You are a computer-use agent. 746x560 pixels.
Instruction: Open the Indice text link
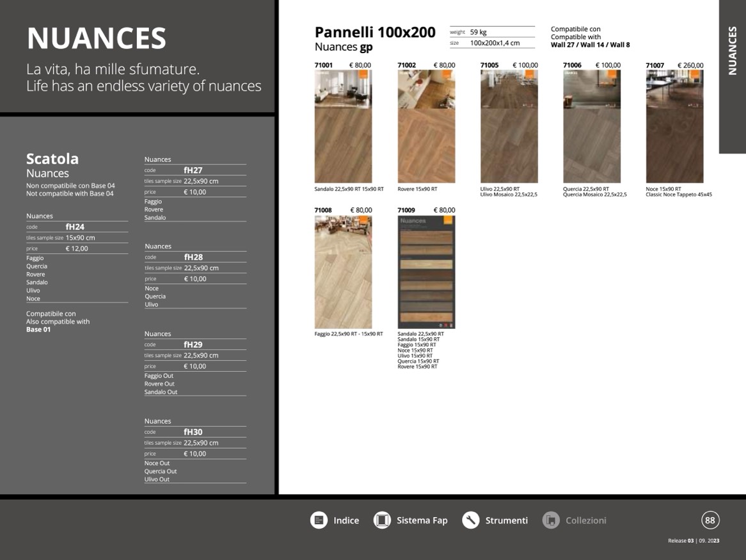pos(346,520)
